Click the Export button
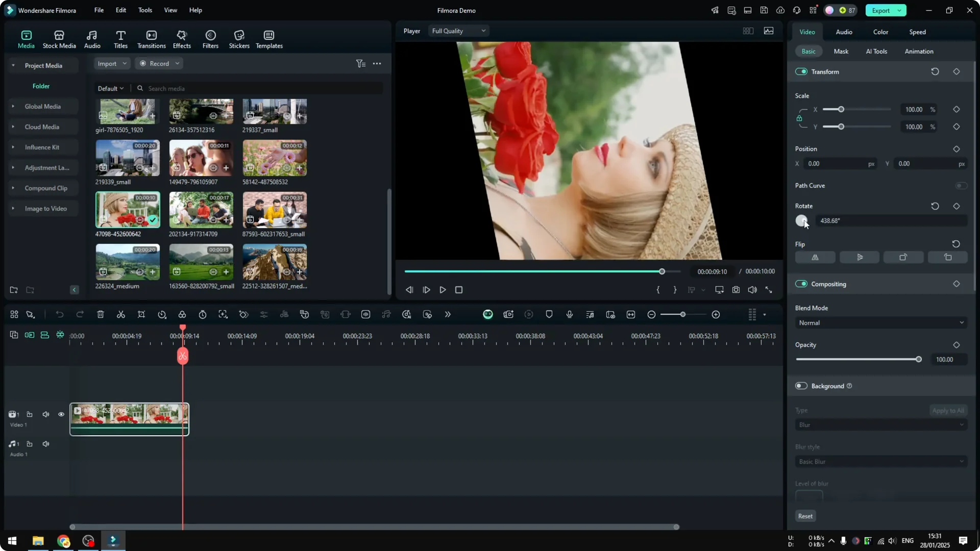Image resolution: width=980 pixels, height=551 pixels. (x=881, y=10)
